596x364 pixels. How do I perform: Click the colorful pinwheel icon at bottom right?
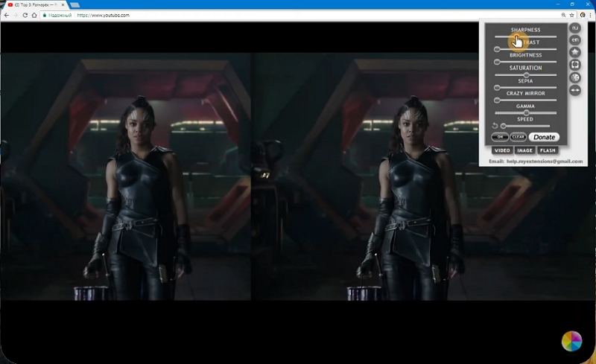click(x=571, y=341)
